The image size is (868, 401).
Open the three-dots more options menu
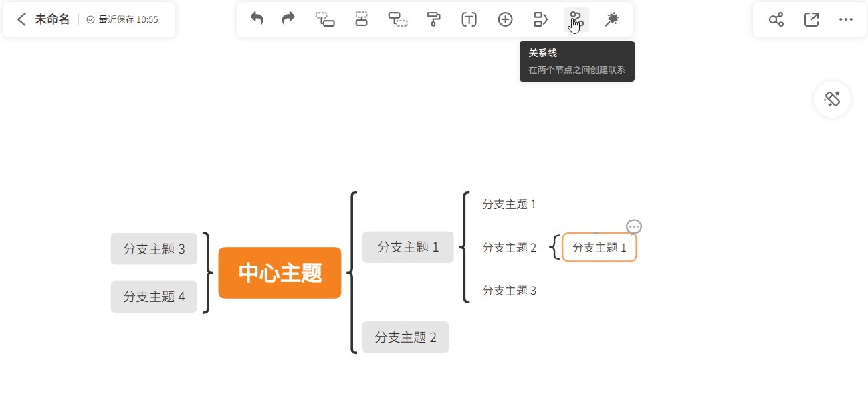846,19
